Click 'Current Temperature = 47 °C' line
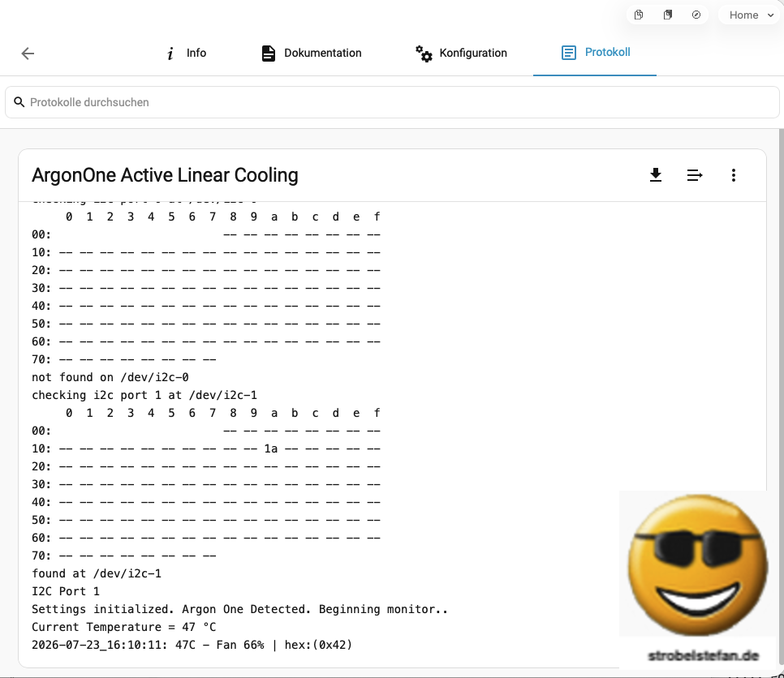This screenshot has width=784, height=678. (x=124, y=627)
